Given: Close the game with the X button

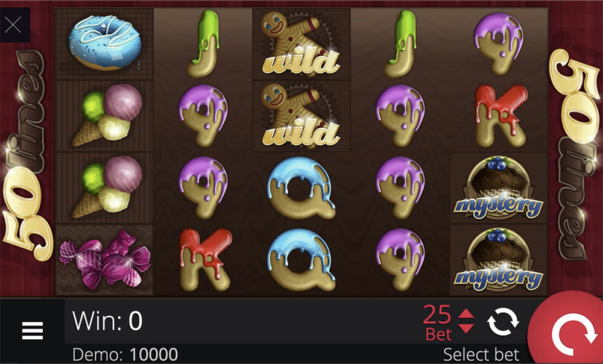Looking at the screenshot, I should coord(13,25).
